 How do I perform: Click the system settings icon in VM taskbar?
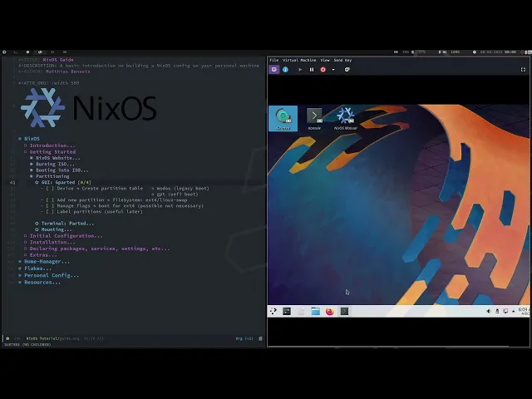click(287, 311)
